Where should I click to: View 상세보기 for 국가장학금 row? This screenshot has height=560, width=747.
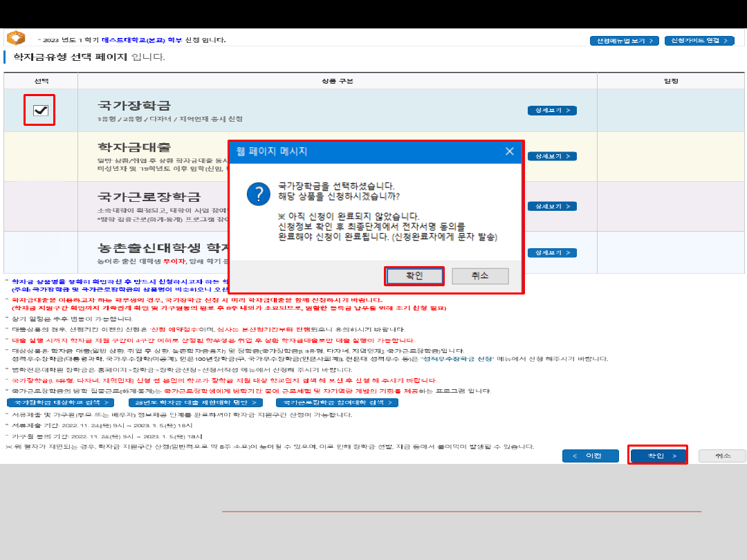551,111
